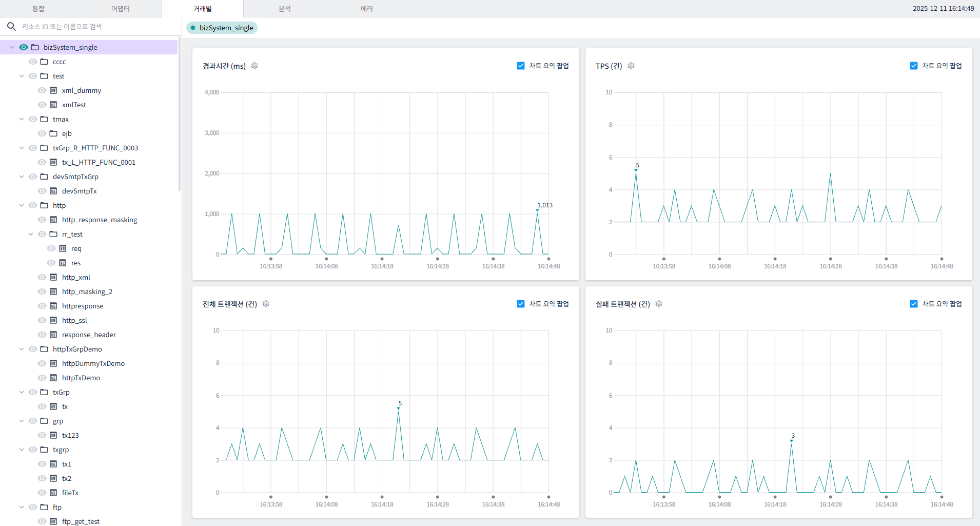
Task: Click the search magnifier icon in sidebar
Action: 11,26
